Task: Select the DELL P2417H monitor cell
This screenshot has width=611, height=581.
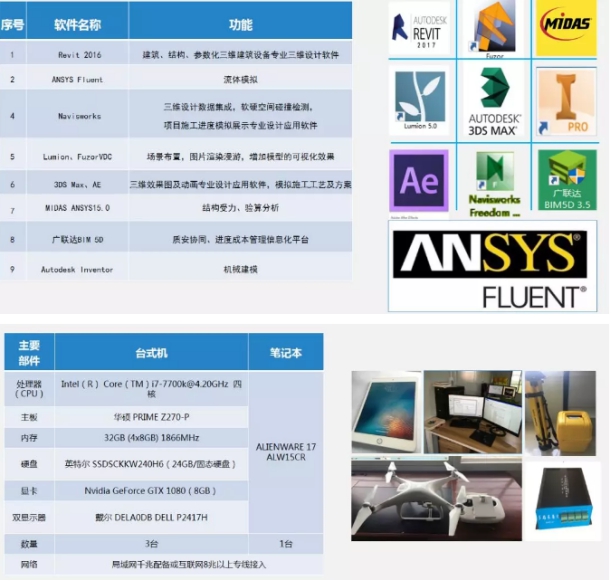Action: [151, 517]
